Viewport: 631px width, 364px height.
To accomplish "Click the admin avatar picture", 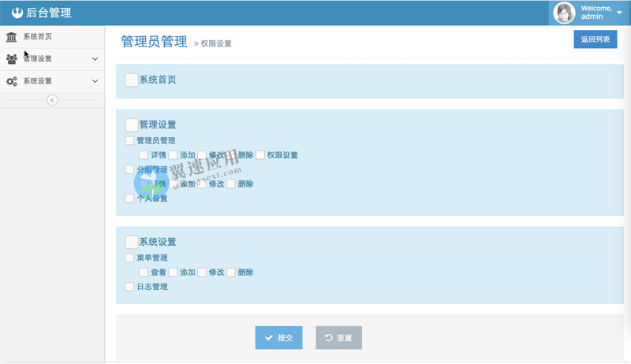I will tap(564, 13).
